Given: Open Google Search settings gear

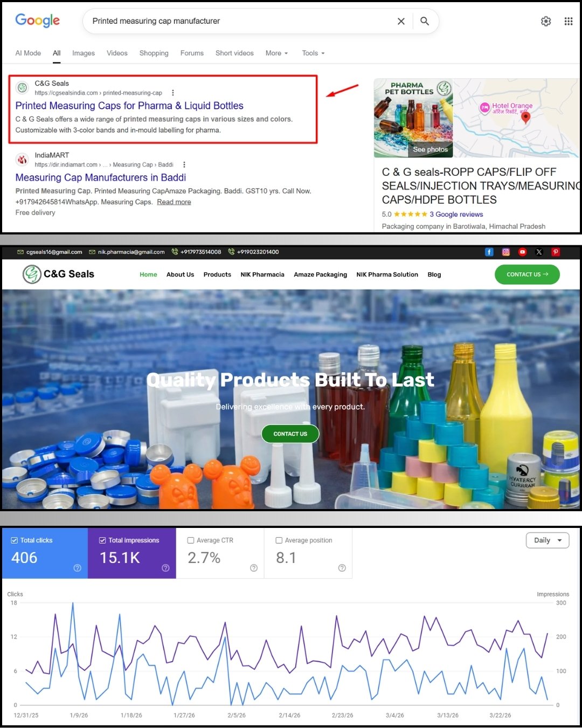Looking at the screenshot, I should click(546, 21).
